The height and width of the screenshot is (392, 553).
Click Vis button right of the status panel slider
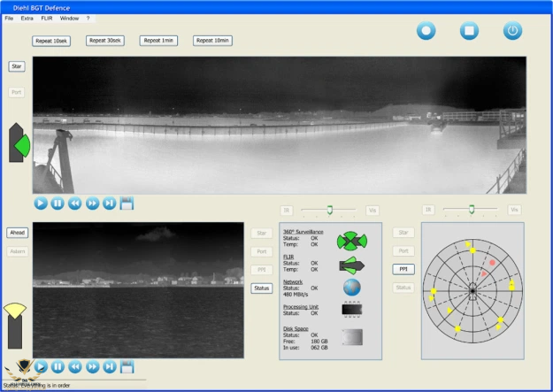(x=373, y=211)
